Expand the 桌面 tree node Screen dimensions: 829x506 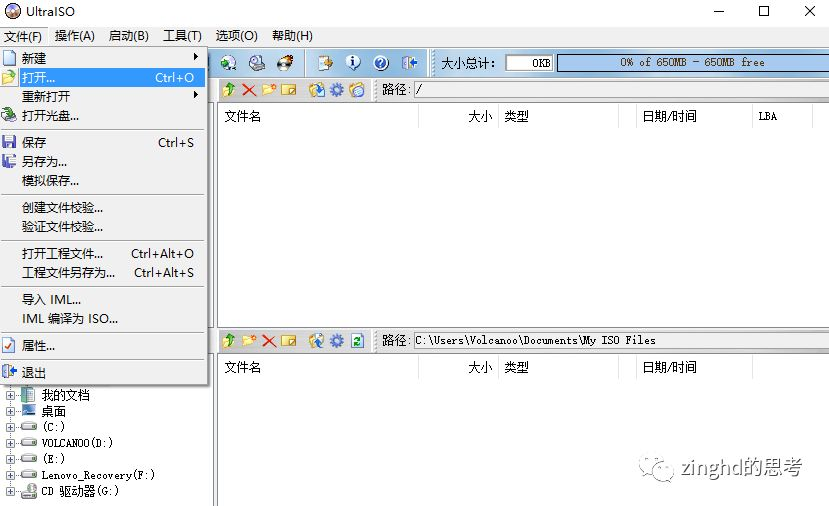10,411
